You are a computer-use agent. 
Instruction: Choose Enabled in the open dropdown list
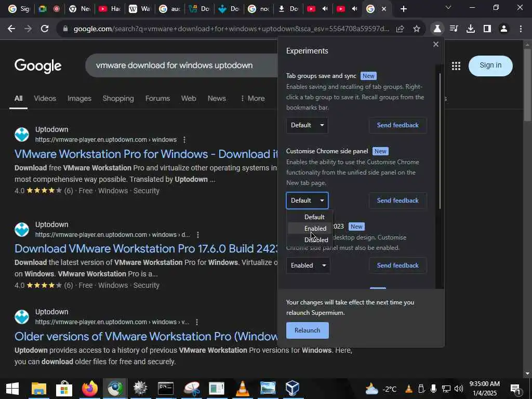[x=315, y=229]
